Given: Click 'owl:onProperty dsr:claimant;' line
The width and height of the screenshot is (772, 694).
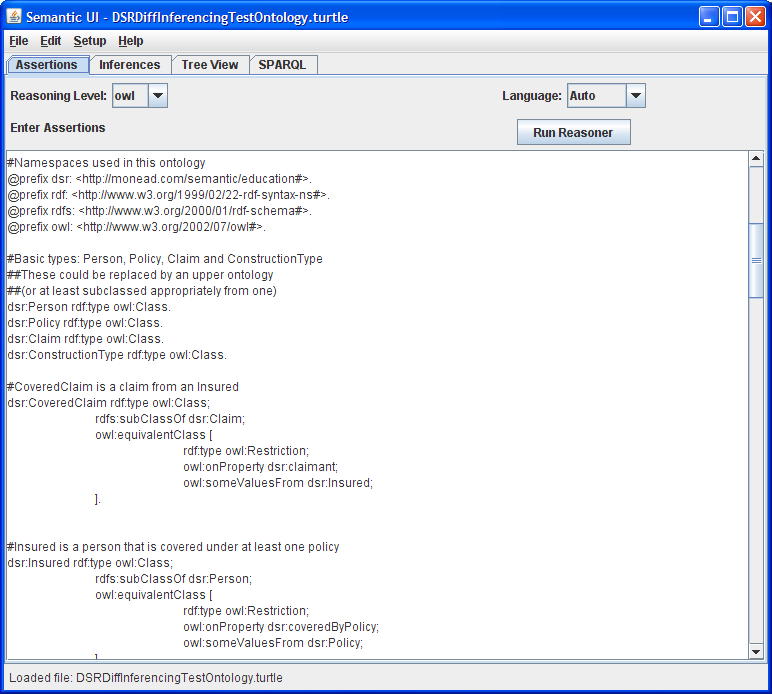Looking at the screenshot, I should coord(260,467).
